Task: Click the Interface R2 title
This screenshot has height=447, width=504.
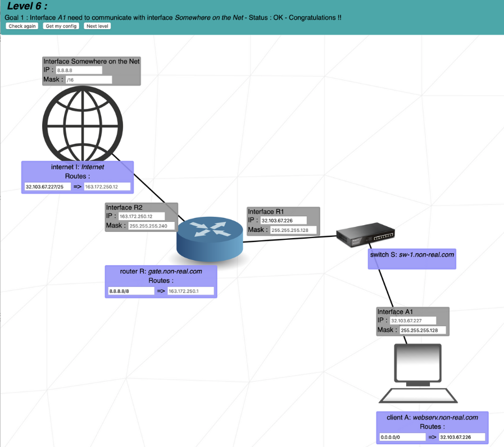Action: pyautogui.click(x=124, y=207)
